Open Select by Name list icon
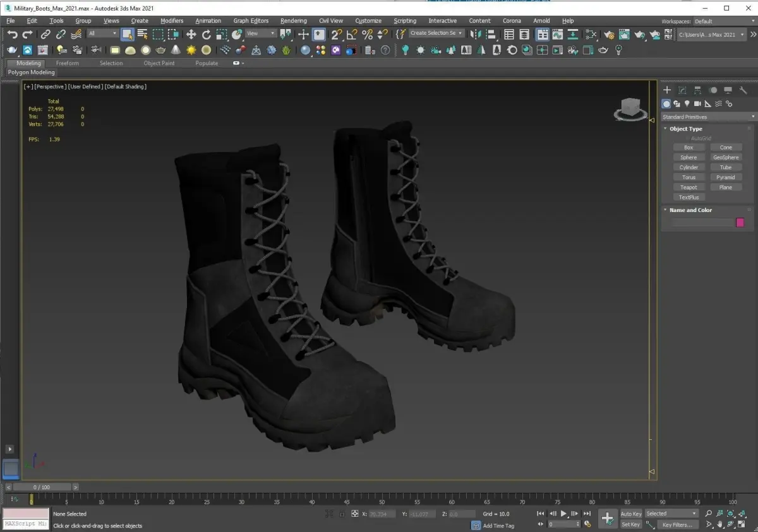 pyautogui.click(x=143, y=34)
